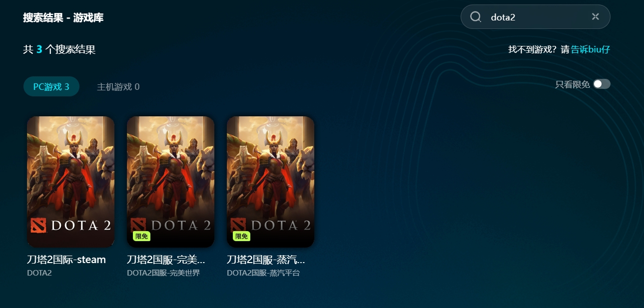Open the 刀塔2国服-蒸汽平台 game cover
Image resolution: width=644 pixels, height=308 pixels.
tap(270, 182)
